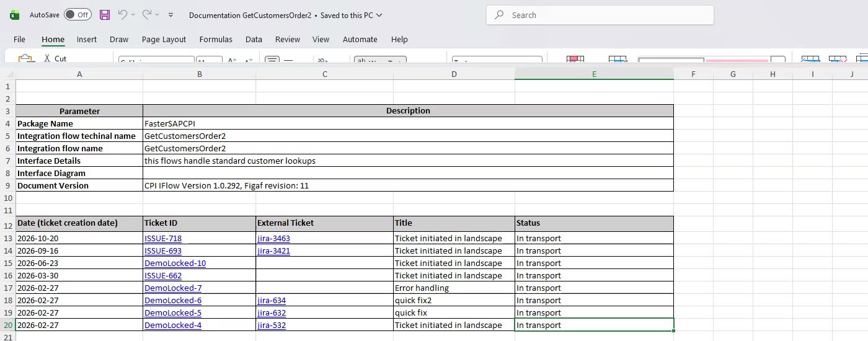868x341 pixels.
Task: Select column G header
Action: click(x=733, y=74)
